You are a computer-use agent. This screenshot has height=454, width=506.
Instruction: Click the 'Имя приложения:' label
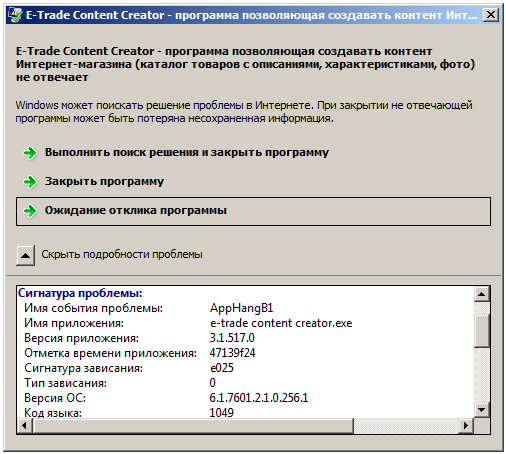74,323
